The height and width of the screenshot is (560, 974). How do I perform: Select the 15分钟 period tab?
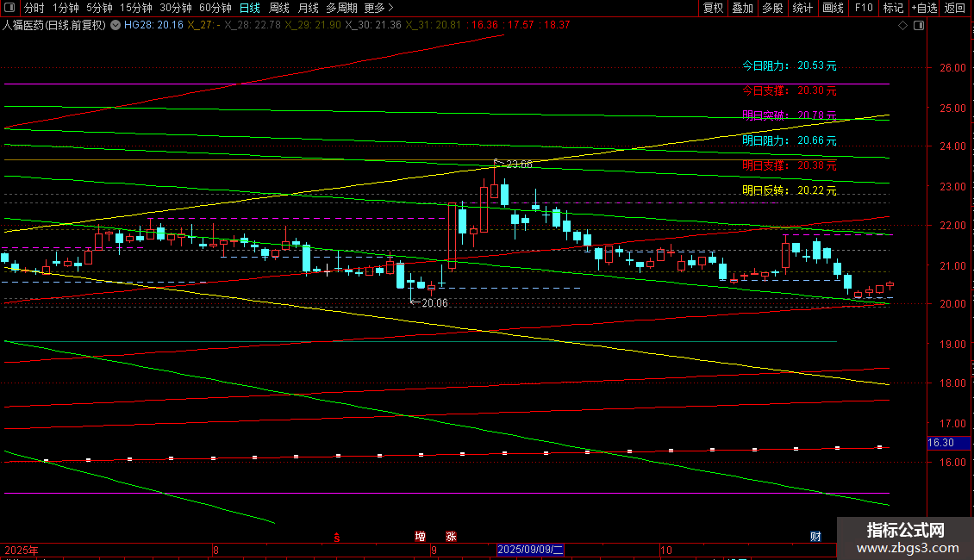[x=135, y=8]
